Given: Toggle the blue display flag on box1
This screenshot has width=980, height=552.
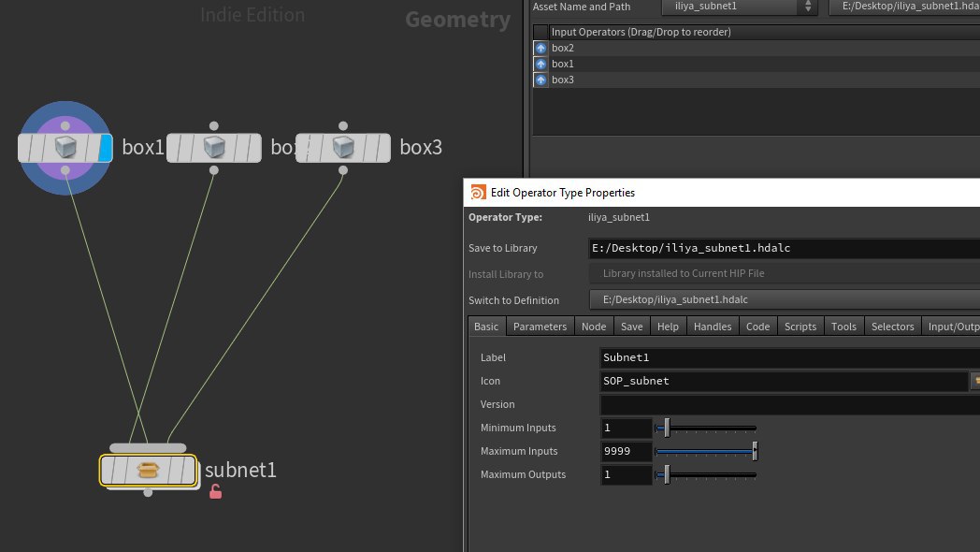Looking at the screenshot, I should [x=105, y=148].
